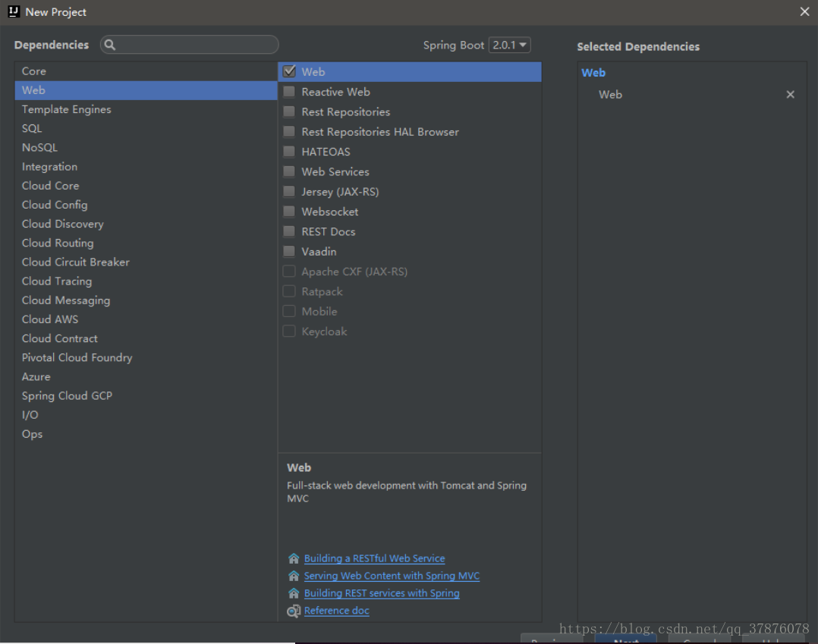Screen dimensions: 818x644
Task: Click the disabled Apache CXF (JAX-RS) checkbox
Action: pos(289,271)
